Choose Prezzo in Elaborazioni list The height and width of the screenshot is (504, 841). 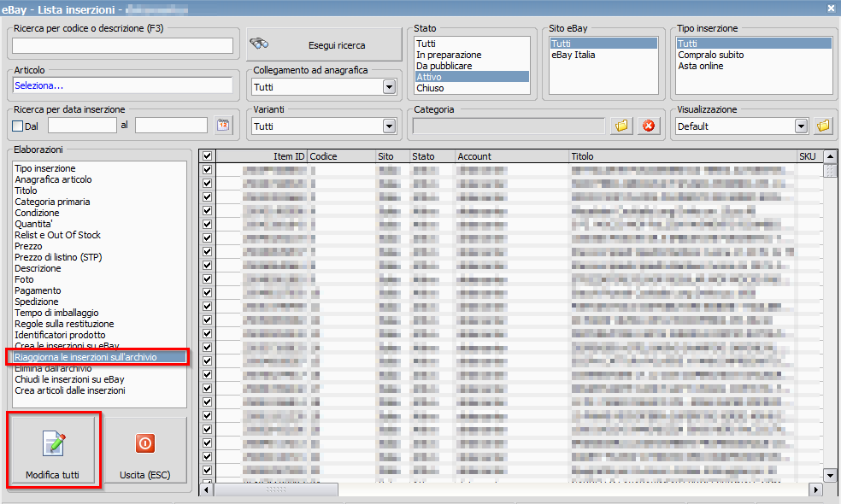click(28, 246)
